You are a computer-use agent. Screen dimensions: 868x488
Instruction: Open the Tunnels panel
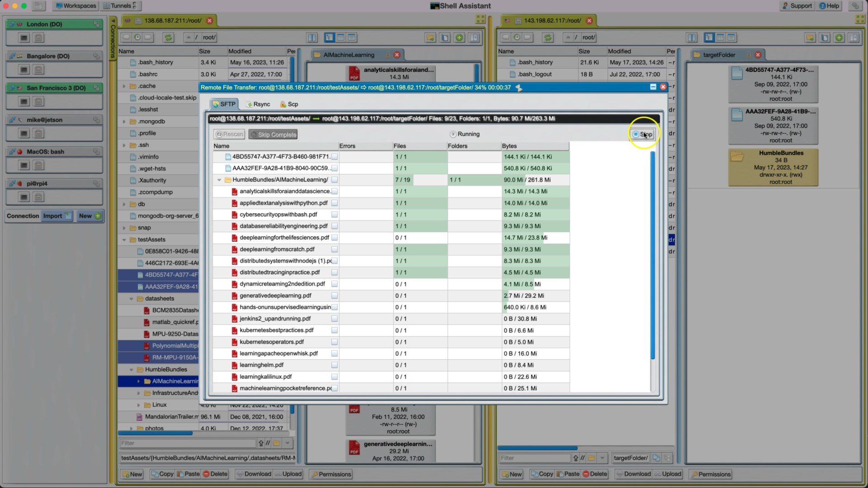[120, 6]
